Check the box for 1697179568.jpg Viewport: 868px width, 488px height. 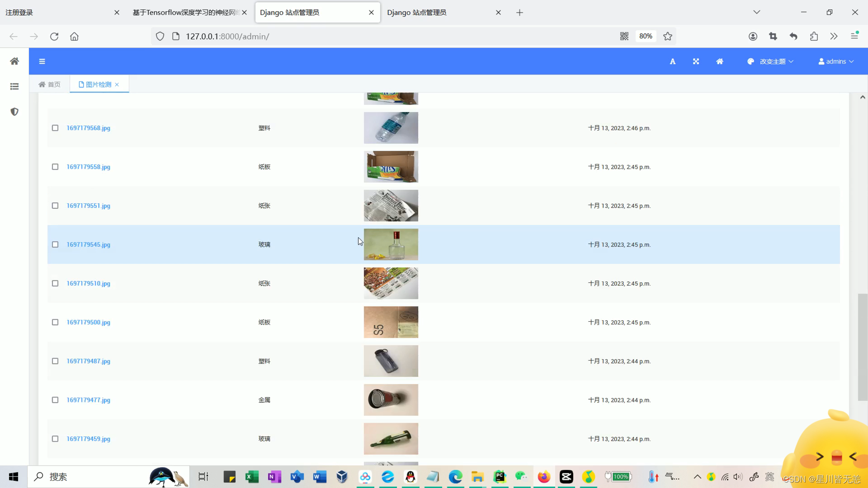coord(55,128)
